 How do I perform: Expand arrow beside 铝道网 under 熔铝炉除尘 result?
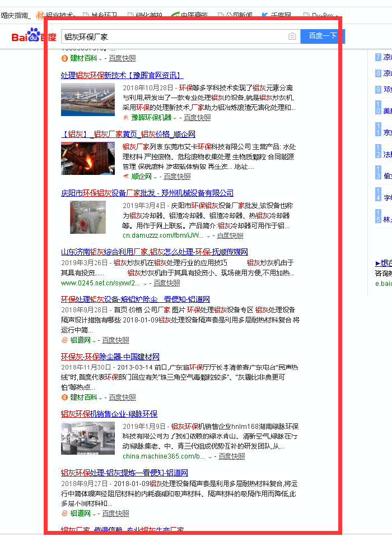coord(94,341)
